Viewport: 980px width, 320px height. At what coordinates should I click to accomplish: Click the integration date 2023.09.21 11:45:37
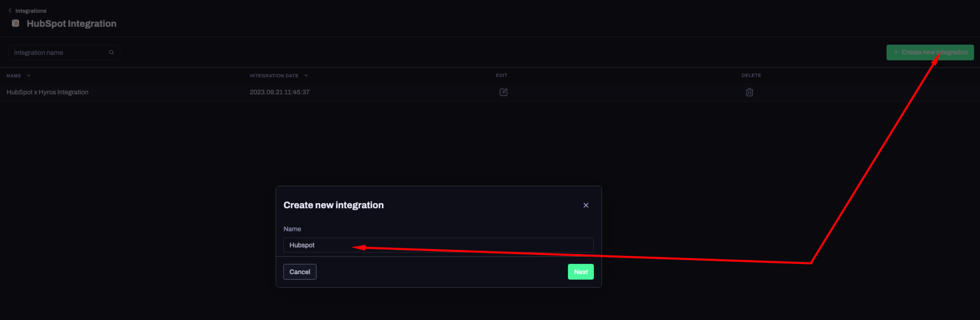(279, 92)
